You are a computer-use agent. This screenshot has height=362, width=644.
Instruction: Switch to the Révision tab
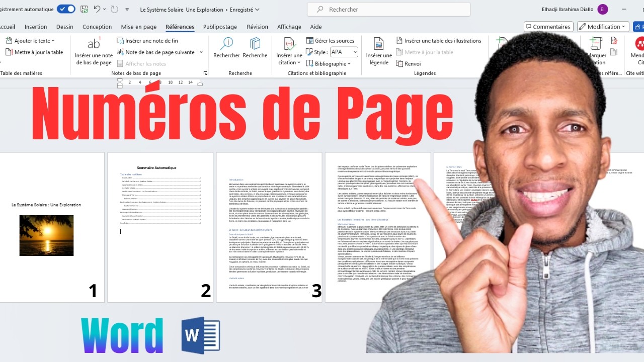(x=257, y=27)
